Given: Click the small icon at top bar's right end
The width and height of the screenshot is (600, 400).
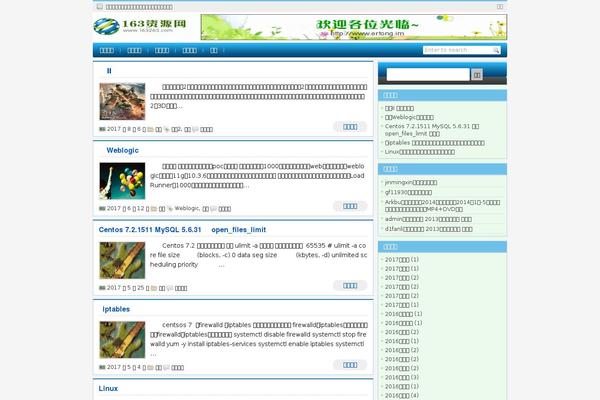Looking at the screenshot, I should (x=500, y=7).
